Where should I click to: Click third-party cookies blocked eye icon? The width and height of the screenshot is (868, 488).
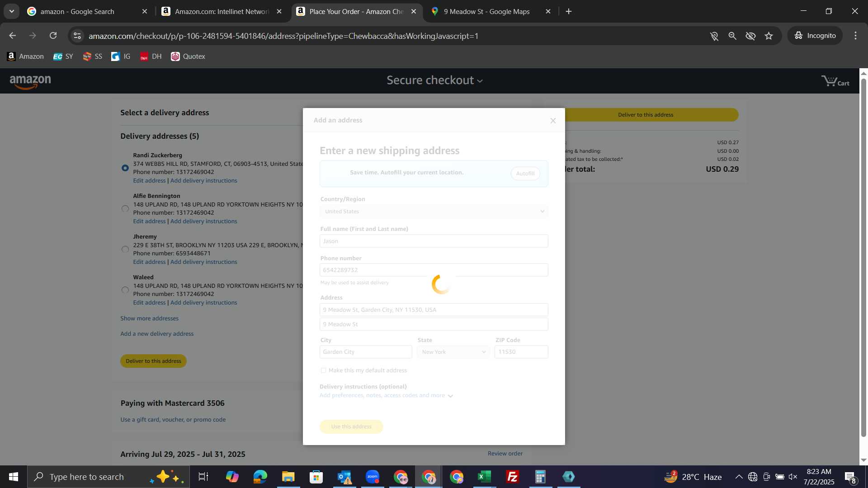(750, 36)
